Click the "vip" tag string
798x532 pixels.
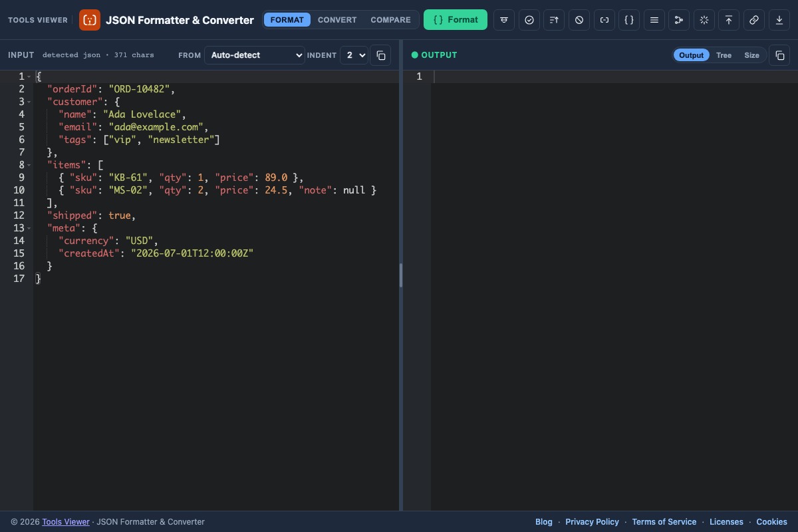122,140
